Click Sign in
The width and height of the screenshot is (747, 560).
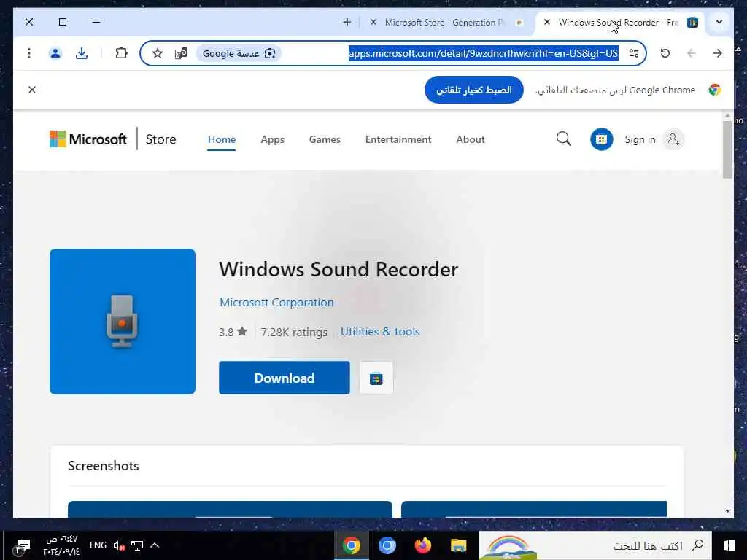pyautogui.click(x=640, y=139)
